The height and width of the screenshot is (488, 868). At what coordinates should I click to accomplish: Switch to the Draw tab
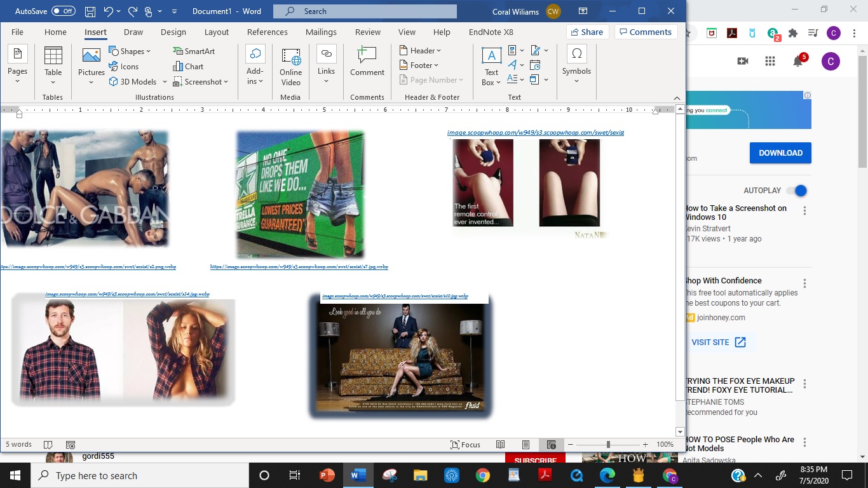click(x=133, y=32)
